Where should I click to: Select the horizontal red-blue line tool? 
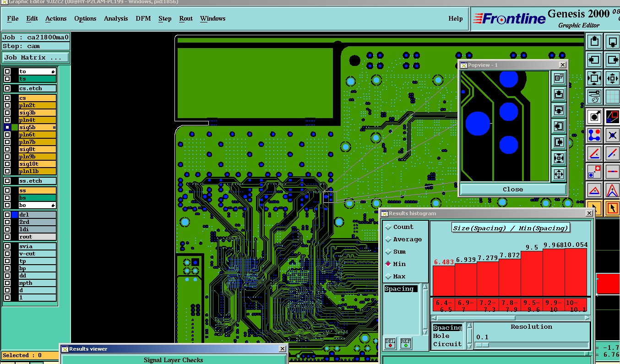point(613,172)
